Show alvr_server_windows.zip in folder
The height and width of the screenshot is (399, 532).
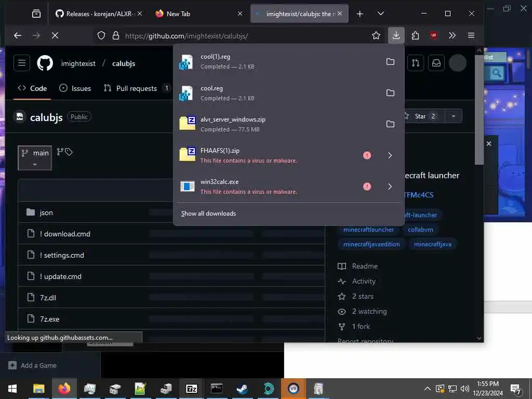coord(390,124)
